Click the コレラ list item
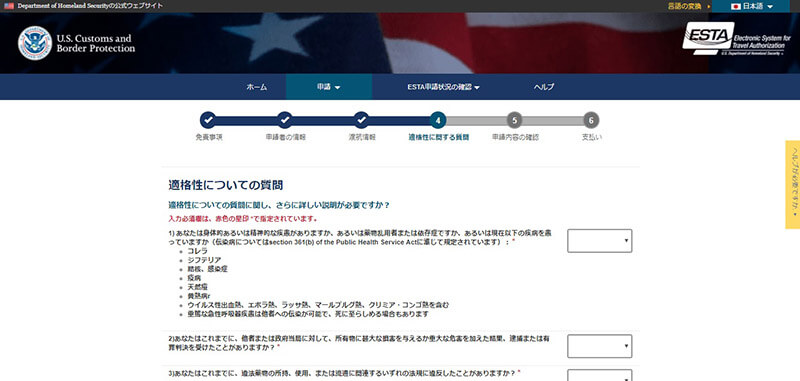This screenshot has height=381, width=800. pos(197,251)
